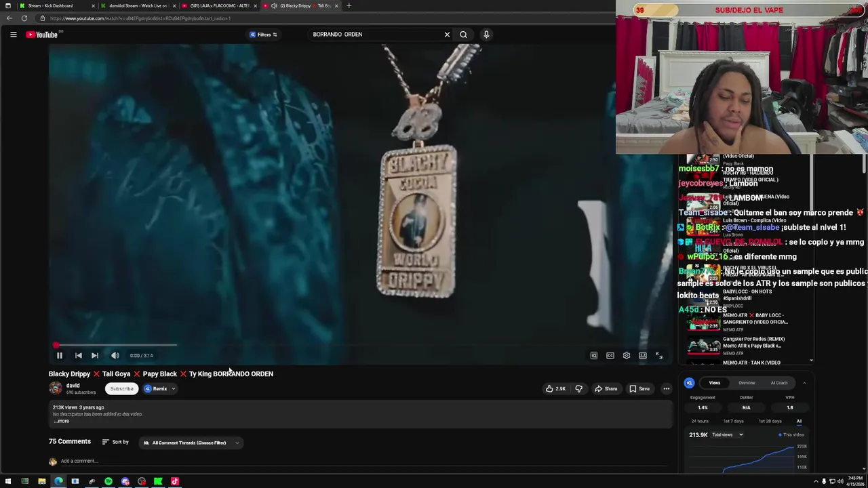Dislike the video with thumbs-down
Viewport: 868px width, 488px height.
coord(578,389)
